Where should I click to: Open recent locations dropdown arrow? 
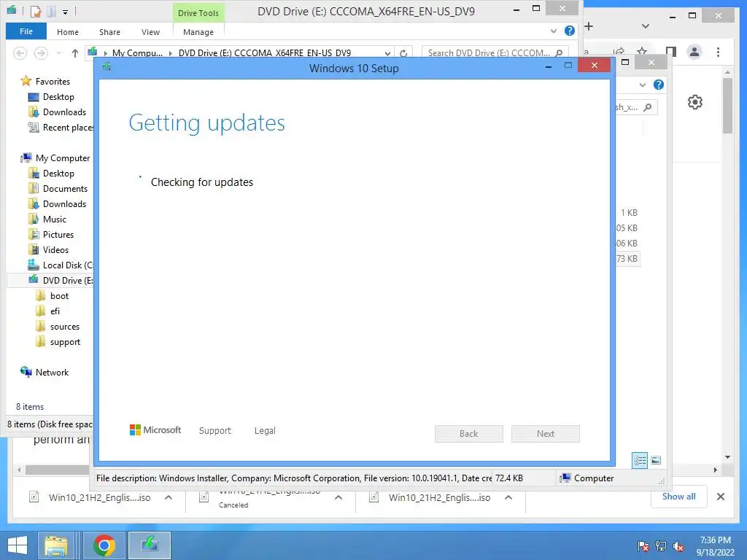pos(58,52)
